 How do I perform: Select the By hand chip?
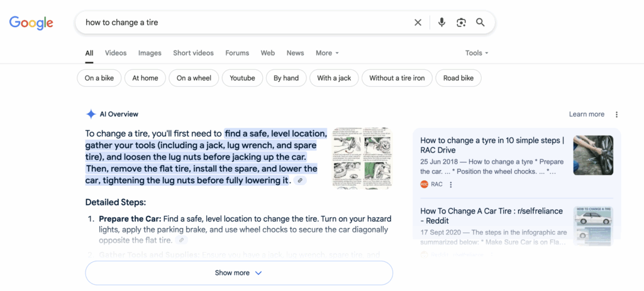click(x=286, y=78)
